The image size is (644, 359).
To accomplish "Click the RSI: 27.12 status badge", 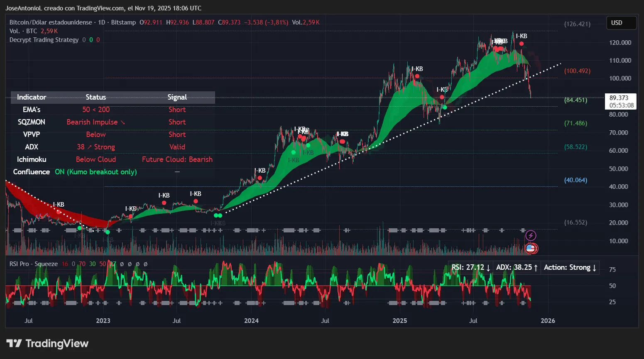I will pos(470,267).
